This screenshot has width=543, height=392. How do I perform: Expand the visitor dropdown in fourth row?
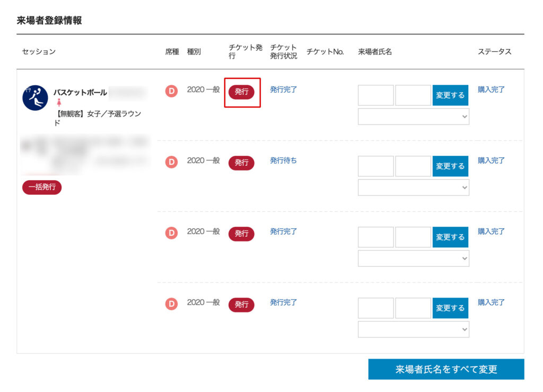coord(413,329)
